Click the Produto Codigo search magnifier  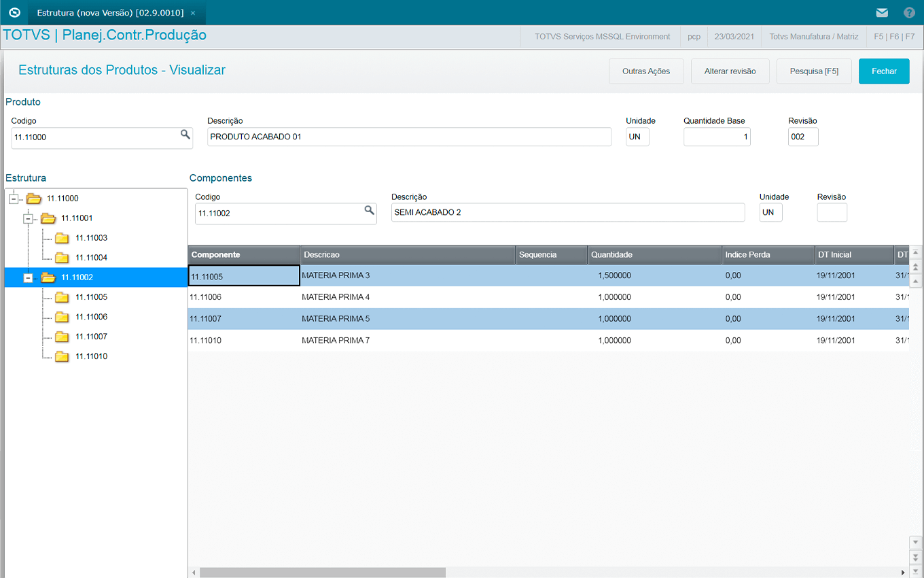click(x=185, y=135)
